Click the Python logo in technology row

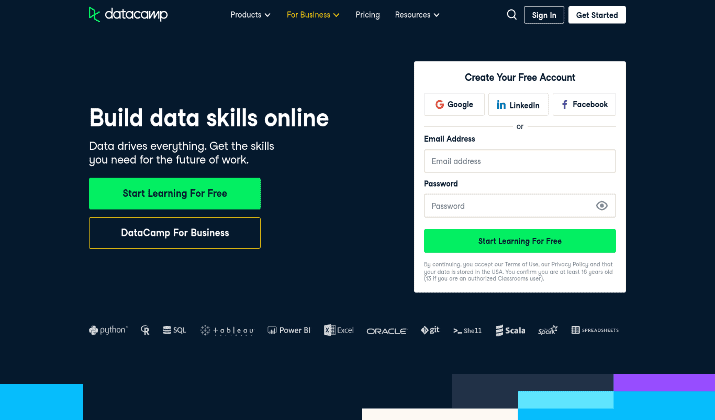pyautogui.click(x=108, y=330)
